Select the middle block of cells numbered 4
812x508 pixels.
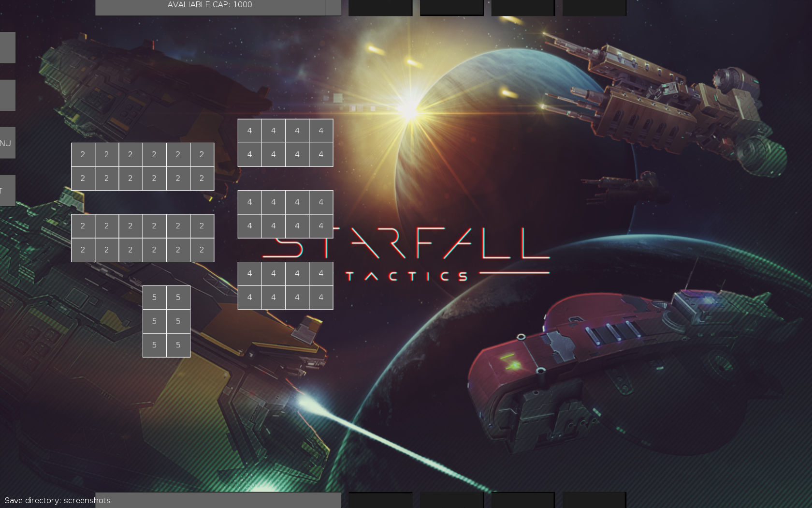tap(285, 214)
